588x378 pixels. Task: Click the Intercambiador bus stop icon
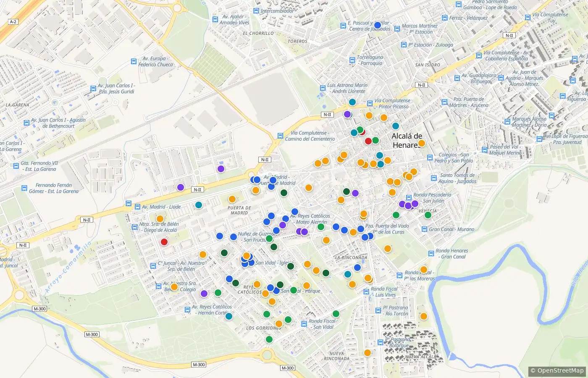click(256, 11)
